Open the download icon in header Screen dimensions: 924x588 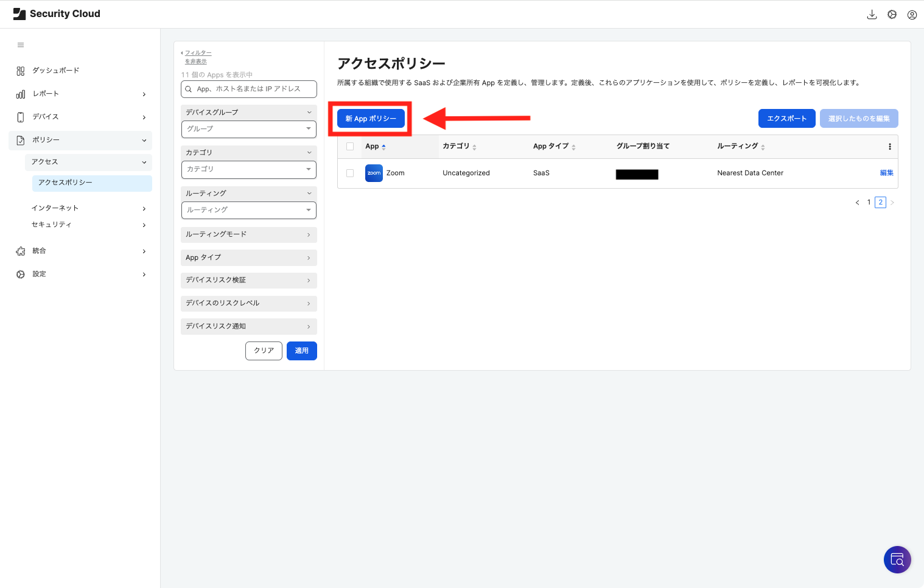tap(872, 15)
